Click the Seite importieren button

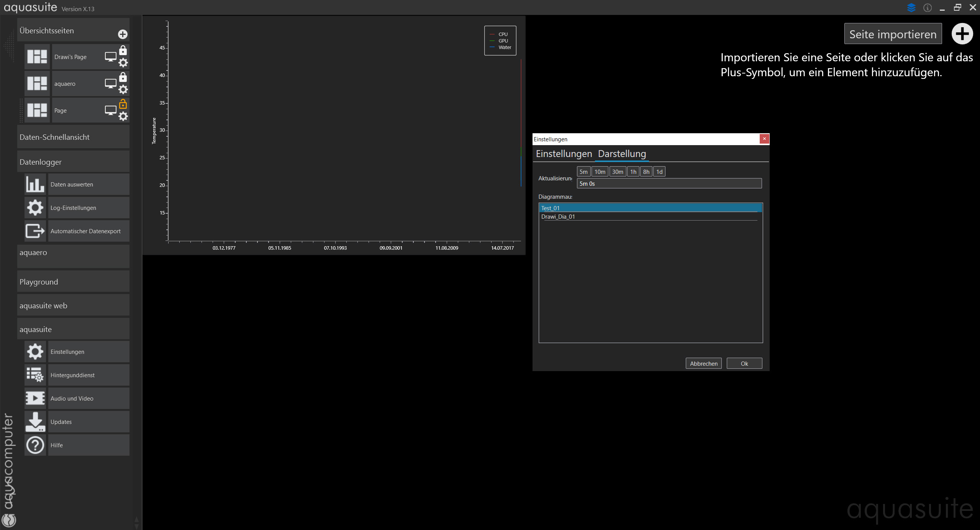[893, 34]
